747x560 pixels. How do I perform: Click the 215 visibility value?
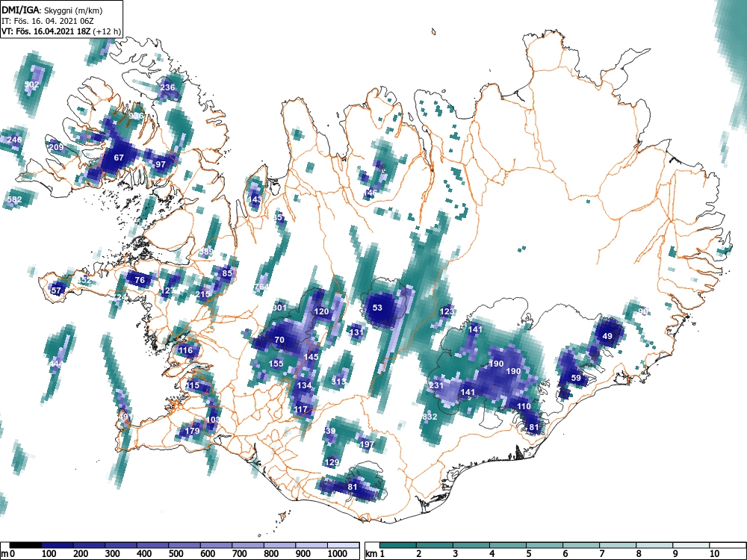[x=202, y=294]
